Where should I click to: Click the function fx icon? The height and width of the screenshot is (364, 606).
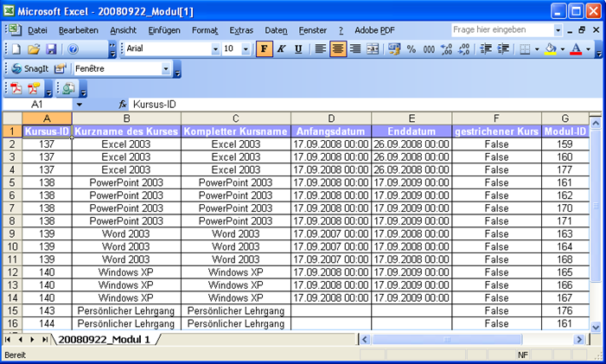coord(123,105)
